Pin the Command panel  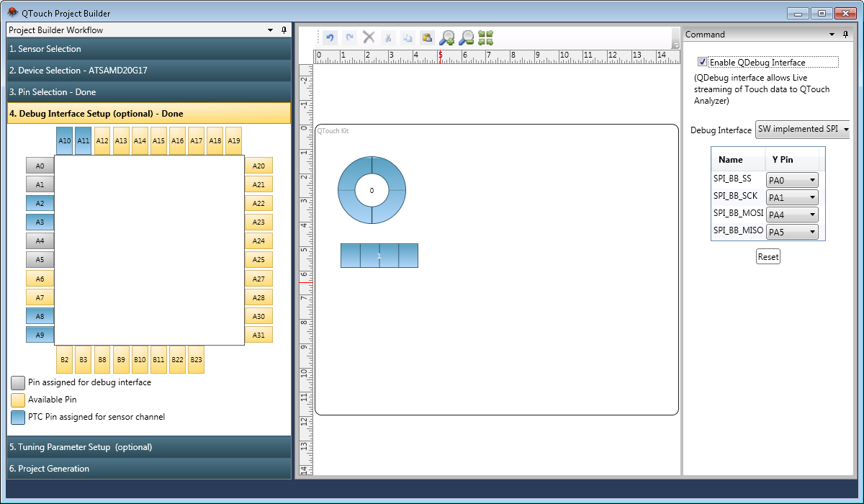click(x=846, y=35)
